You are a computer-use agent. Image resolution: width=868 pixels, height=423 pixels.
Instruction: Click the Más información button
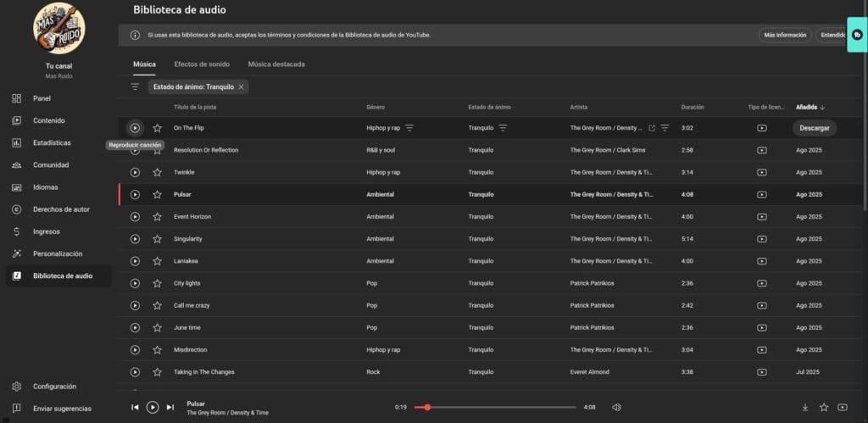(785, 35)
